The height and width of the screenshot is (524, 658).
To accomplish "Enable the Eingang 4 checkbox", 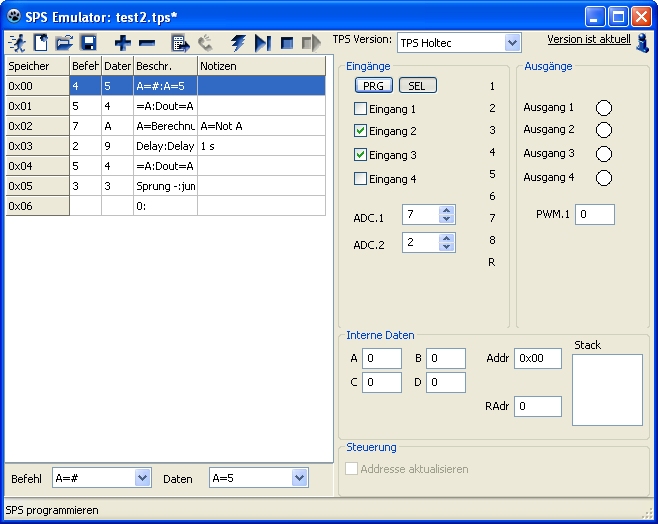I will click(361, 179).
